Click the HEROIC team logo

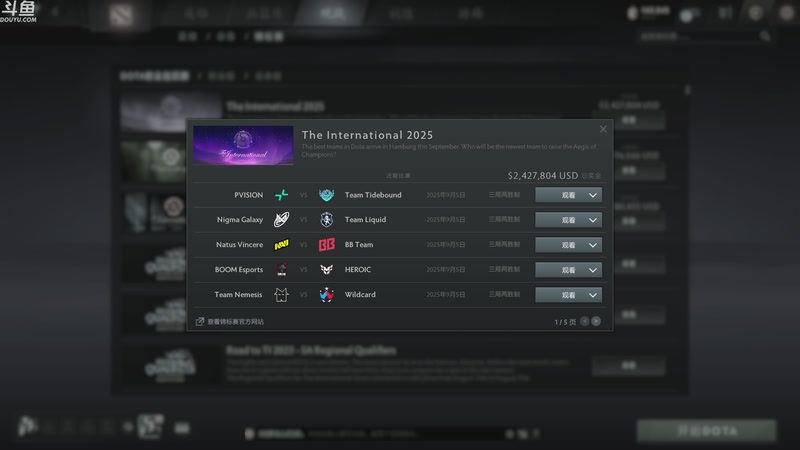tap(327, 269)
